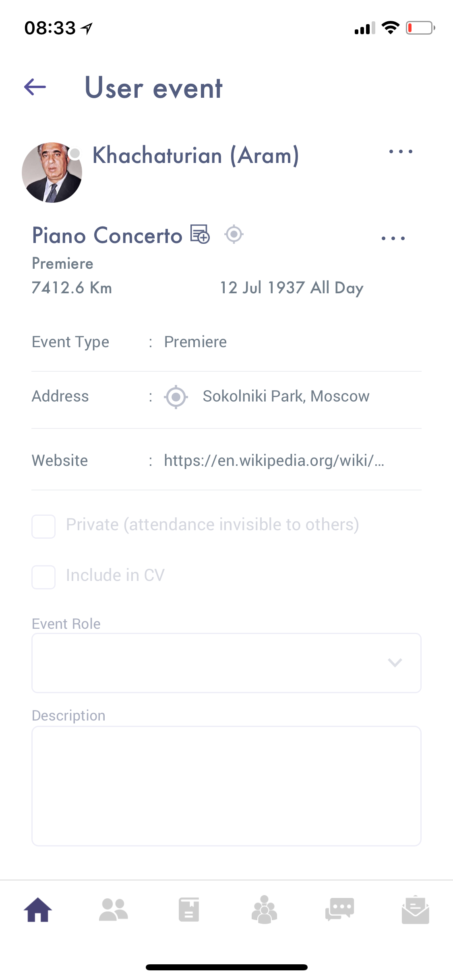The image size is (453, 980).
Task: Open the chat bubbles icon
Action: 340,910
